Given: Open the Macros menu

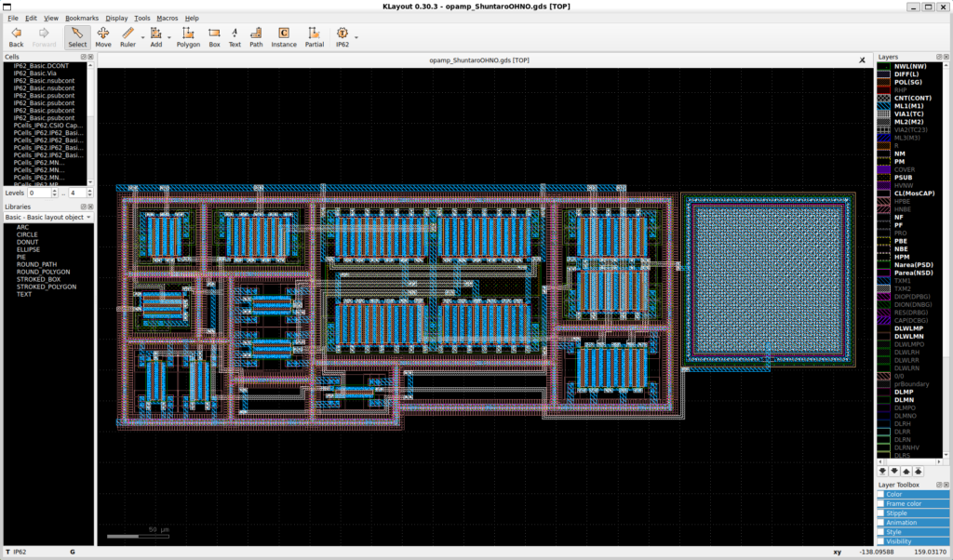Looking at the screenshot, I should (x=168, y=18).
